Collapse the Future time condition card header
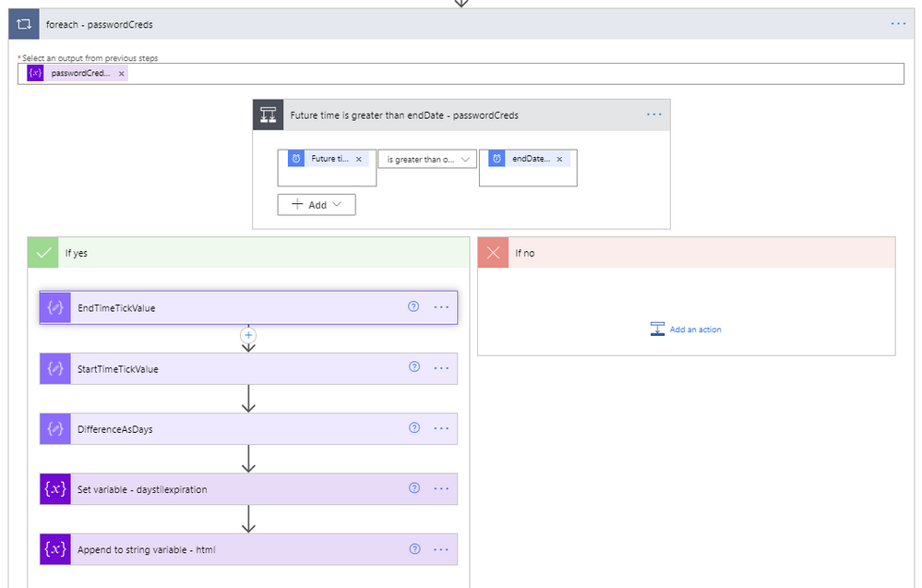 pos(461,115)
